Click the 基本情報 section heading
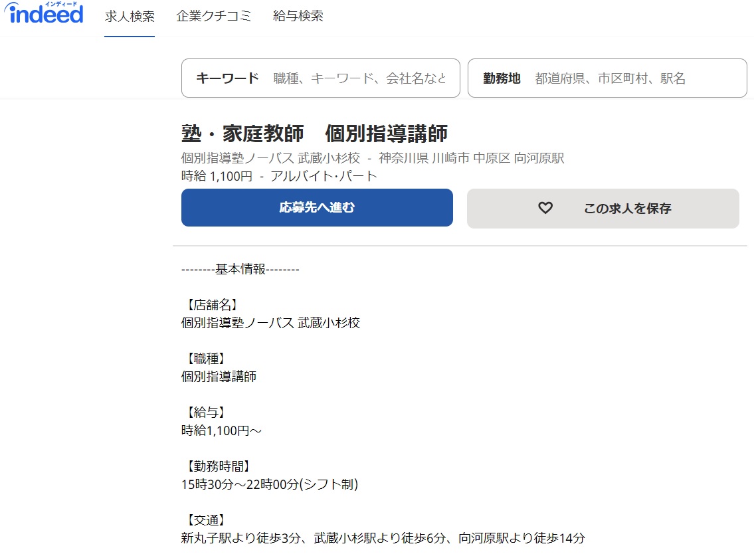This screenshot has width=754, height=560. click(x=240, y=269)
